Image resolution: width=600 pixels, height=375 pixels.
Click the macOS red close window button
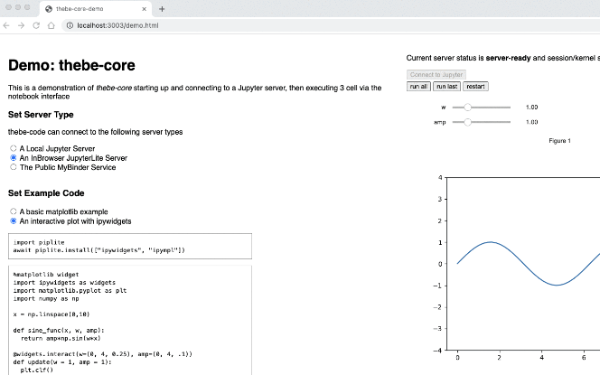point(8,7)
